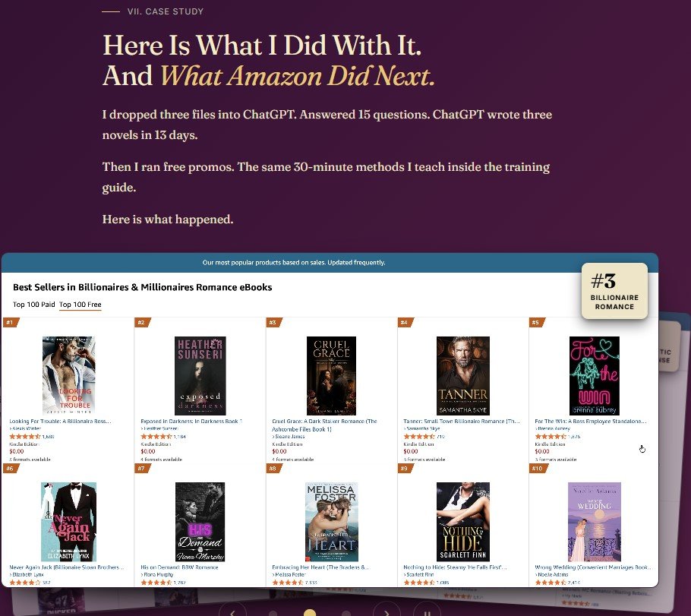Switch to Top 100 Free tab
Viewport: 691px width, 616px height.
click(80, 305)
